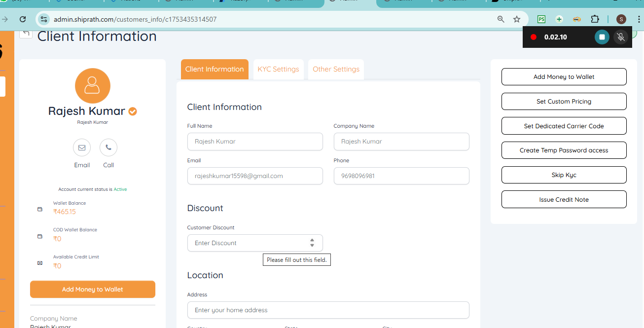Click the orange link extension icon
The width and height of the screenshot is (644, 328).
(576, 19)
